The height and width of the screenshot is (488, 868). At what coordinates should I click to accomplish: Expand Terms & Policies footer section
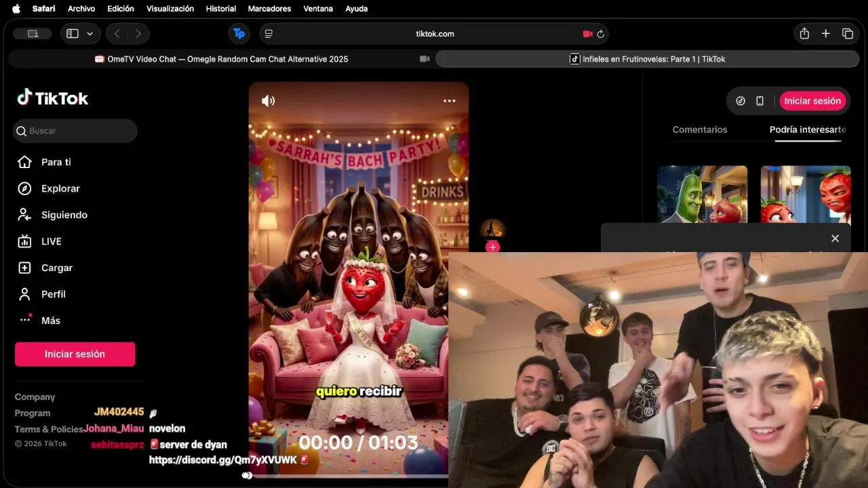coord(49,429)
